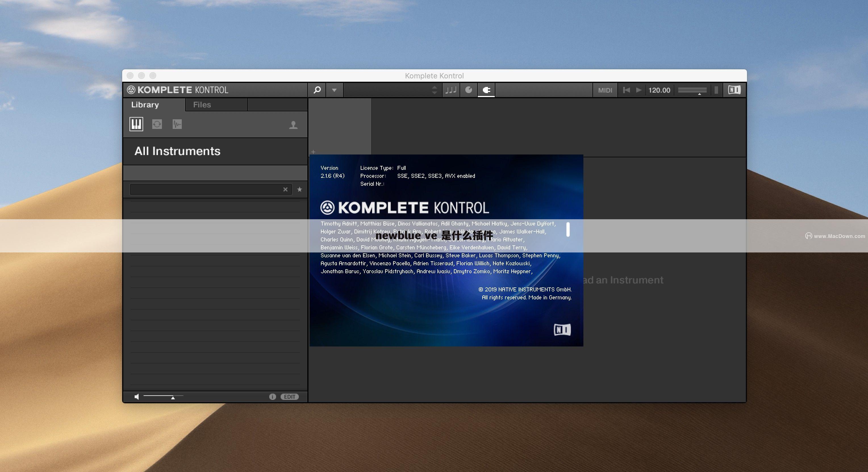Toggle user content with person icon

click(x=293, y=125)
